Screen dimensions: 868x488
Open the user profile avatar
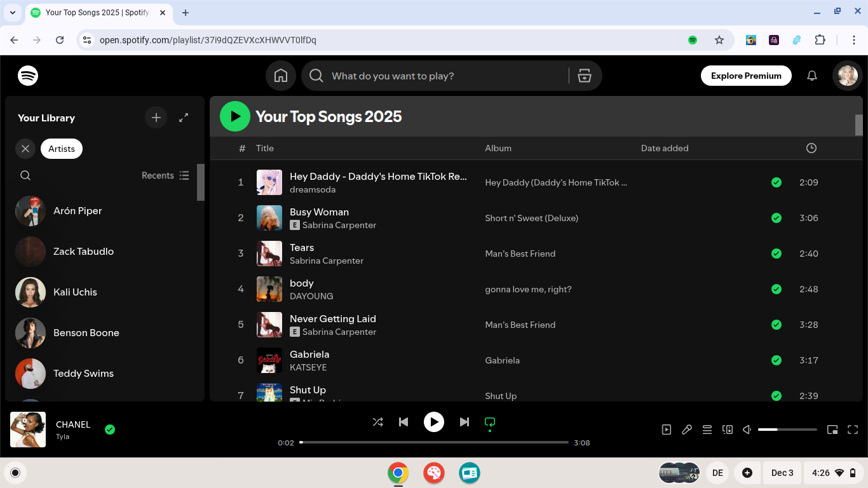848,76
